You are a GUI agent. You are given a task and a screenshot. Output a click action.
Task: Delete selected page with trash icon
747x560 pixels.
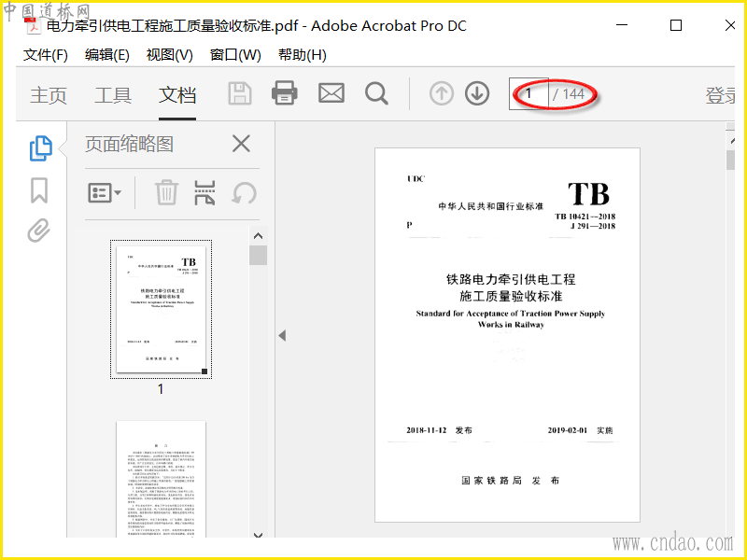[x=166, y=193]
